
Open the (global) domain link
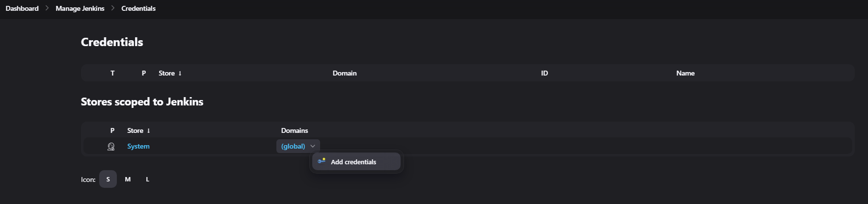click(293, 146)
